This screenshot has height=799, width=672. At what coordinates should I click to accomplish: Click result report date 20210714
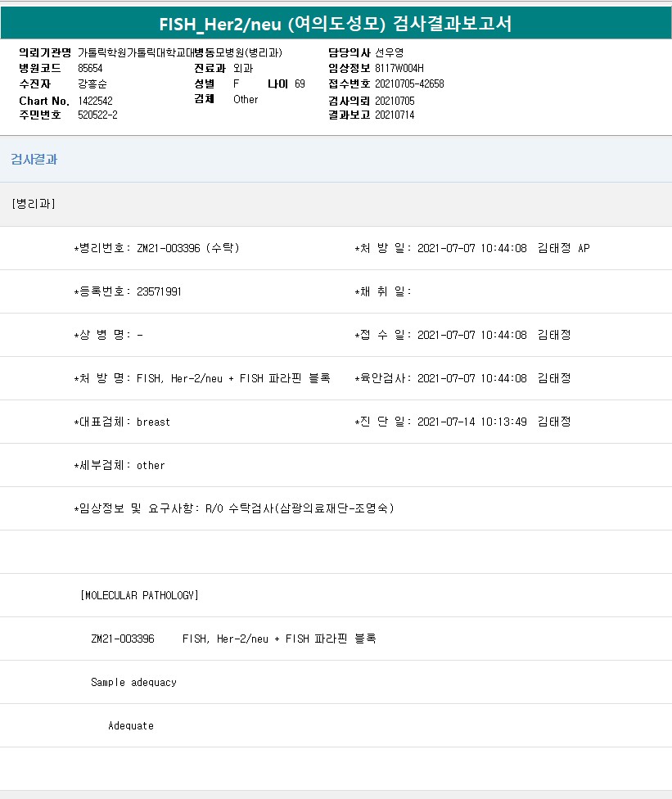click(395, 115)
